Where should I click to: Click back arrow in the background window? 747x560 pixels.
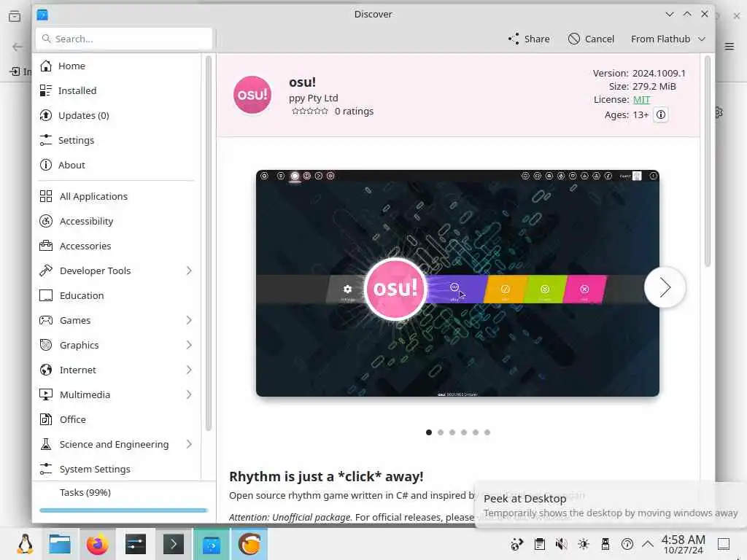pyautogui.click(x=18, y=47)
